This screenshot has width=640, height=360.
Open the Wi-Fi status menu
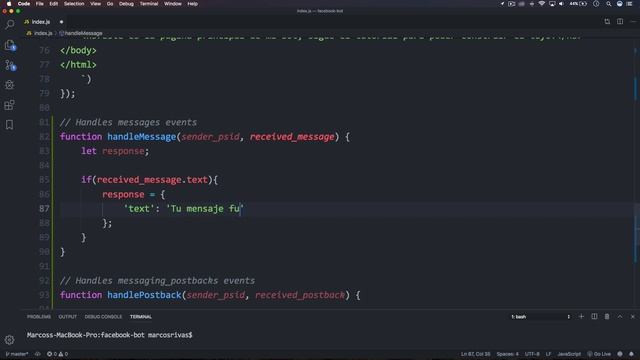click(542, 4)
